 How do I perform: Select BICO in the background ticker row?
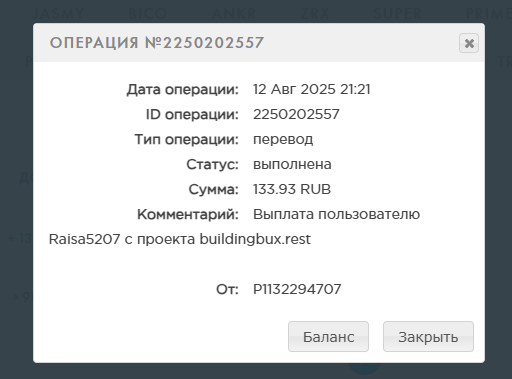point(148,14)
